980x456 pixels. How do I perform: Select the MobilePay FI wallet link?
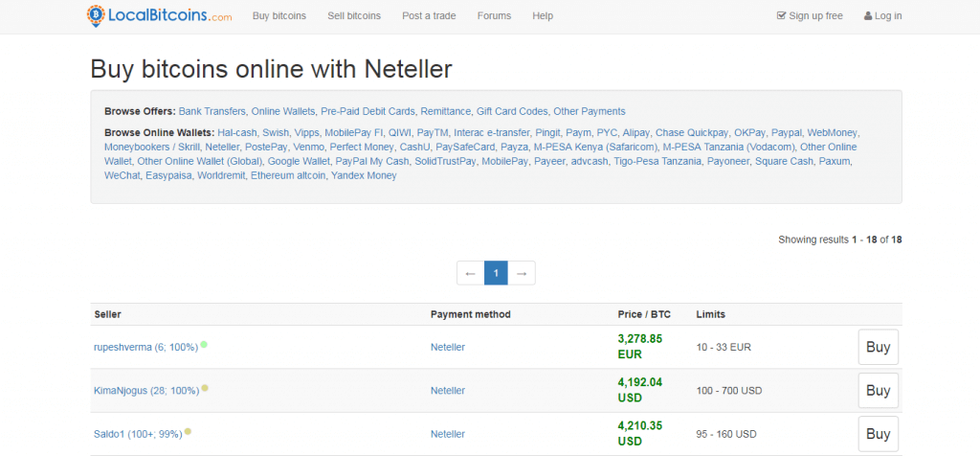pyautogui.click(x=353, y=132)
